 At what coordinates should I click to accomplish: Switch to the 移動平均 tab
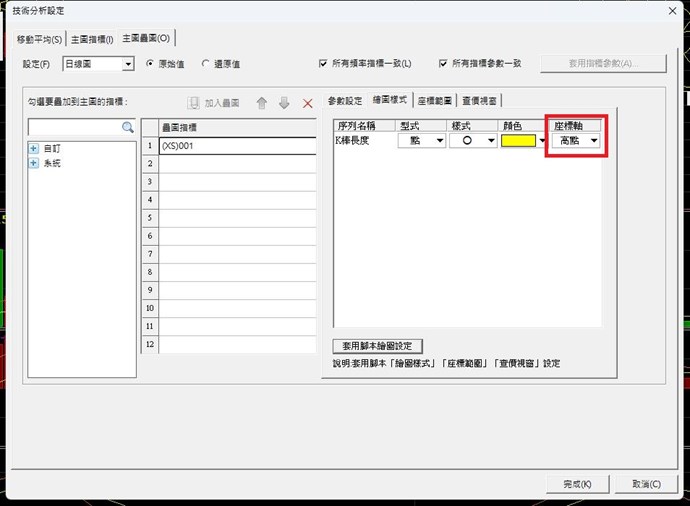(39, 38)
